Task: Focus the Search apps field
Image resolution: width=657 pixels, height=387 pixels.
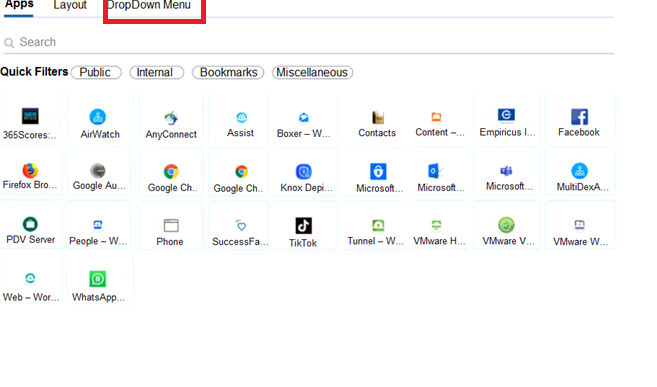Action: coord(309,42)
